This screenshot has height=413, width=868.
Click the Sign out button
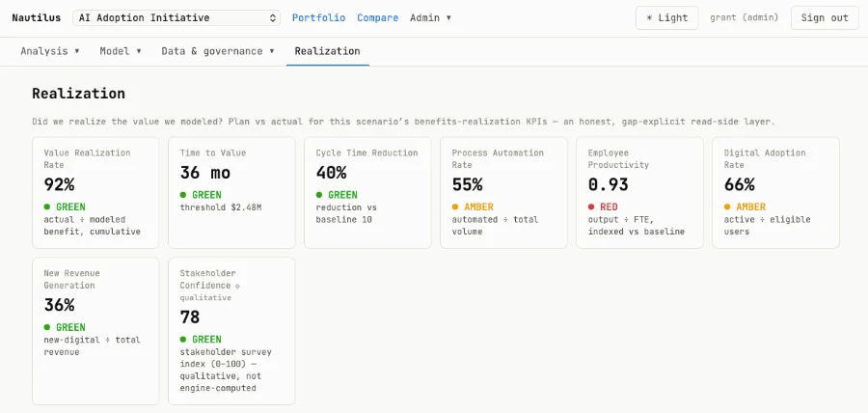click(825, 17)
